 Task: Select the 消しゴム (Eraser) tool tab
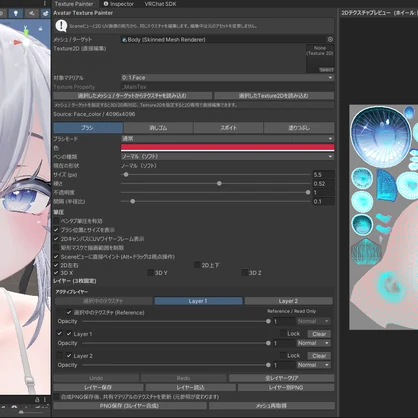click(158, 128)
